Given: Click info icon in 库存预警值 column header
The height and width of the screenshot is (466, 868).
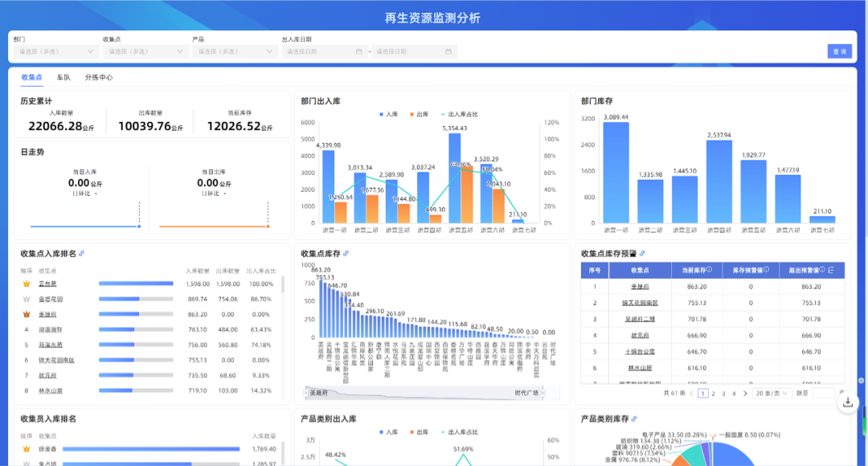Looking at the screenshot, I should click(x=767, y=270).
